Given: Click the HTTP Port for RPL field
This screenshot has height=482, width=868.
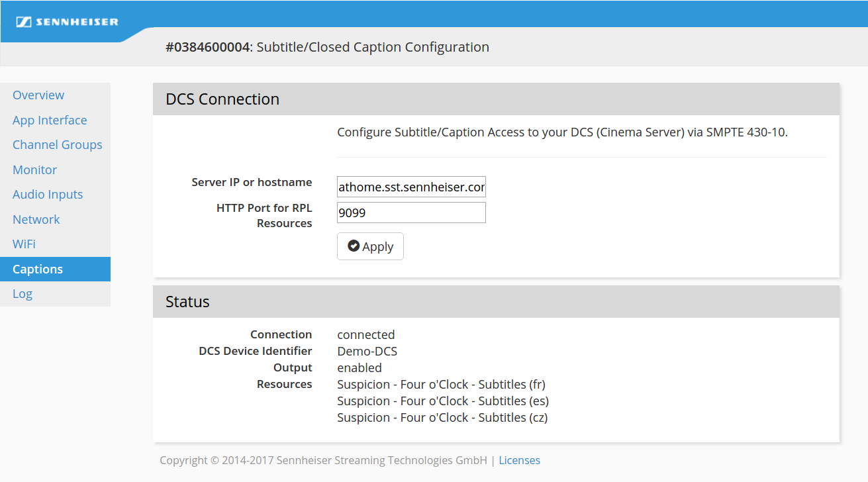Looking at the screenshot, I should click(411, 213).
